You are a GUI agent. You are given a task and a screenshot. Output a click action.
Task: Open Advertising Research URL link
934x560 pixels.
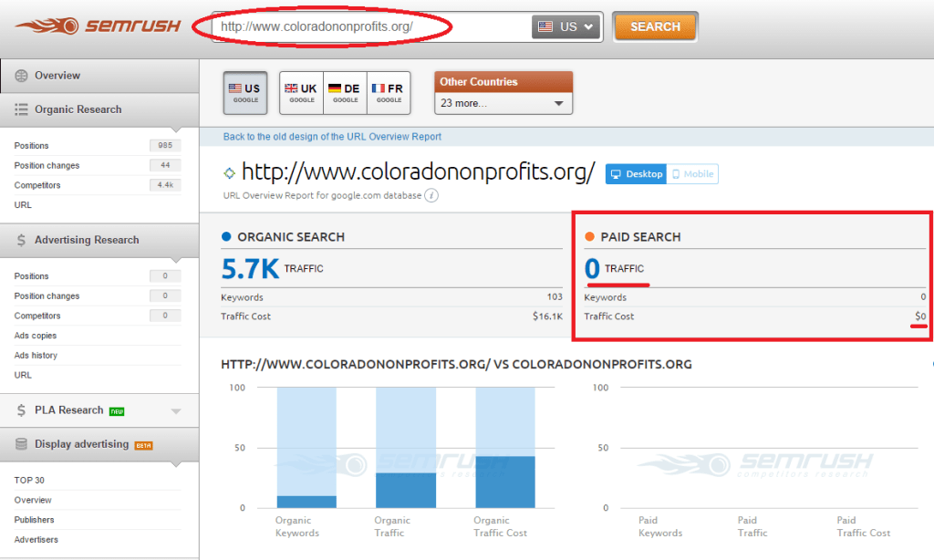pyautogui.click(x=23, y=376)
